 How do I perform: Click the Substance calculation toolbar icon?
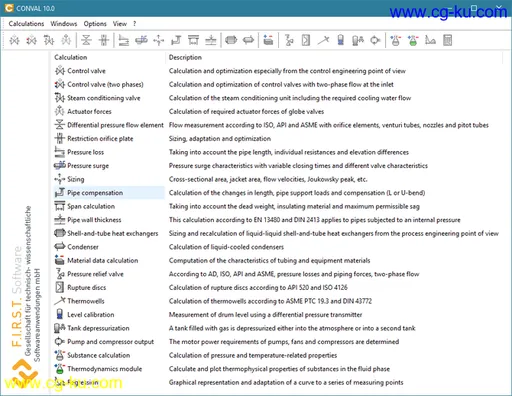coord(396,40)
